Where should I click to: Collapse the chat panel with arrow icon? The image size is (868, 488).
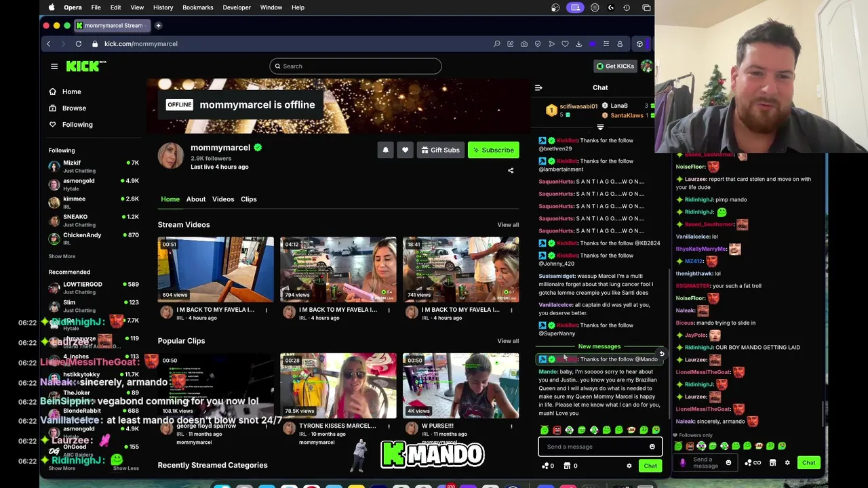[538, 87]
